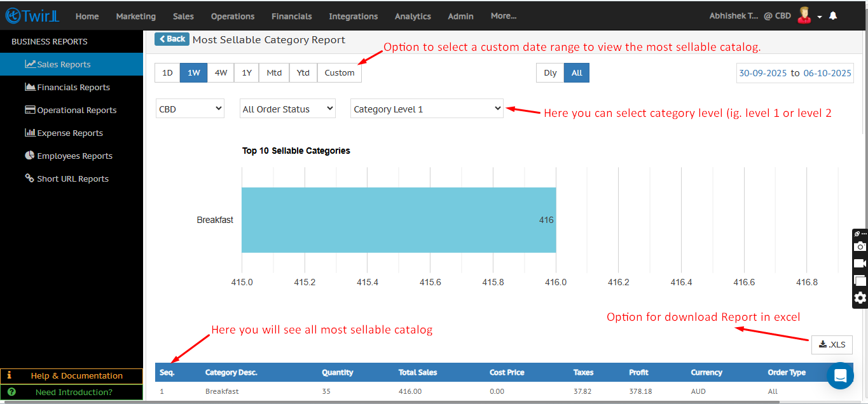Screen dimensions: 868x404
Task: Open the Financials menu
Action: click(291, 16)
